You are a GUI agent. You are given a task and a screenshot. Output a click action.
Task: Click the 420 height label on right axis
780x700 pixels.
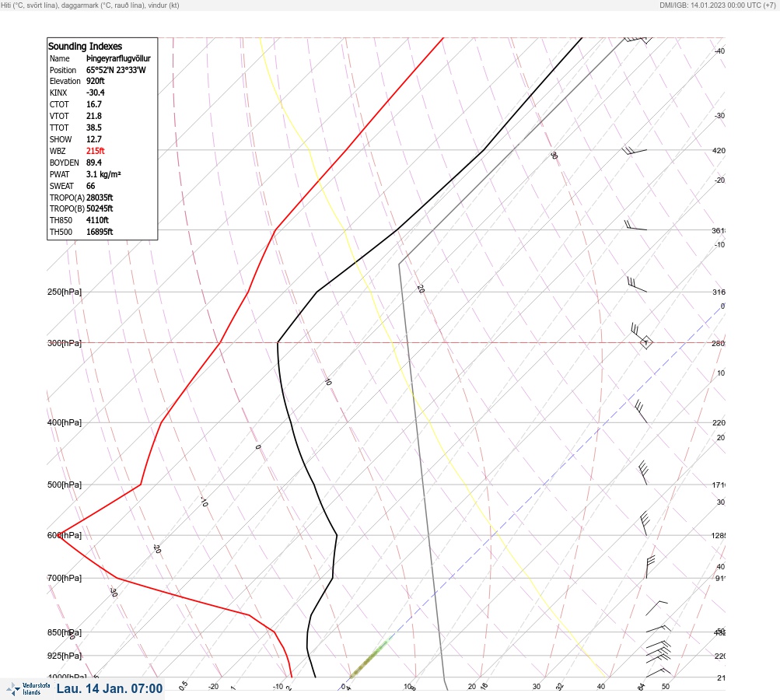point(719,150)
